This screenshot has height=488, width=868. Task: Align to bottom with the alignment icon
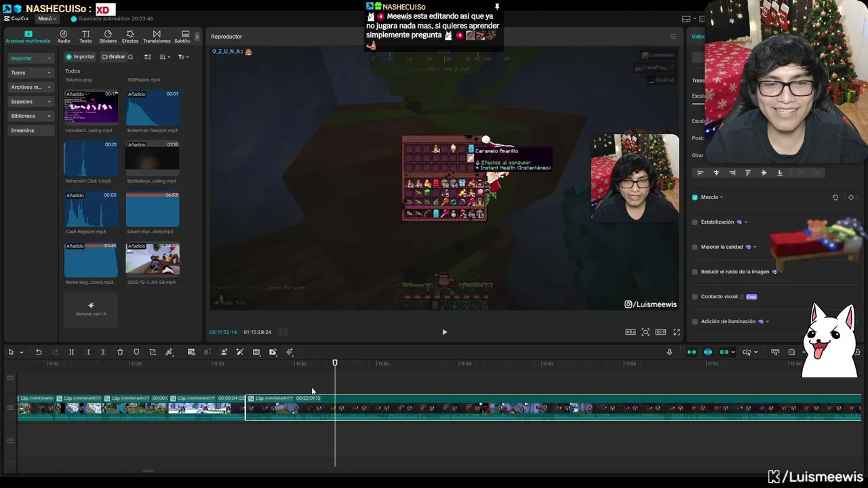click(780, 173)
